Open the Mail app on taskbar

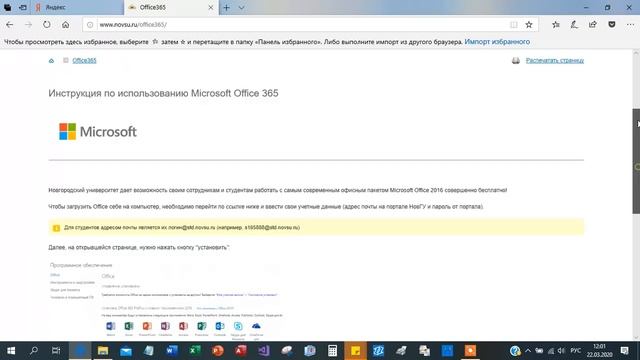[126, 351]
